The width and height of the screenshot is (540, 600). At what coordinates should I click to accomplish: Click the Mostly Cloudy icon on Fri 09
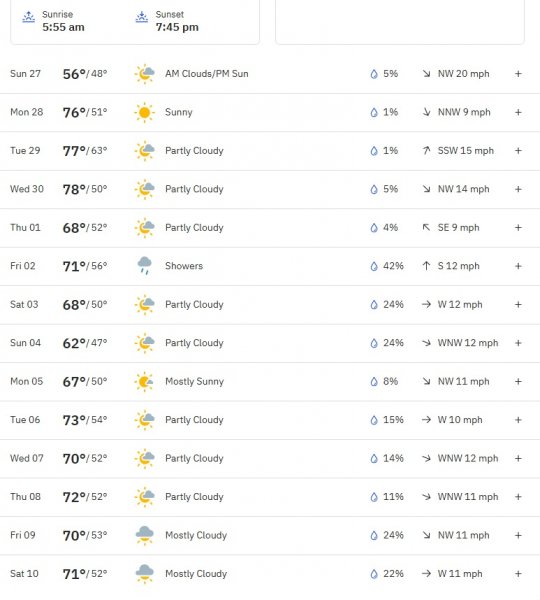click(x=145, y=535)
